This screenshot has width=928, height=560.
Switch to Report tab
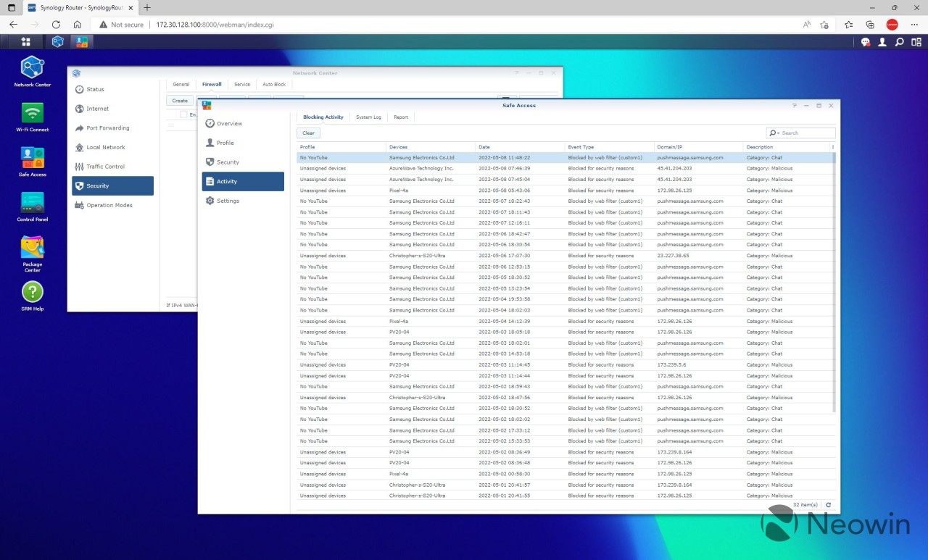click(401, 117)
